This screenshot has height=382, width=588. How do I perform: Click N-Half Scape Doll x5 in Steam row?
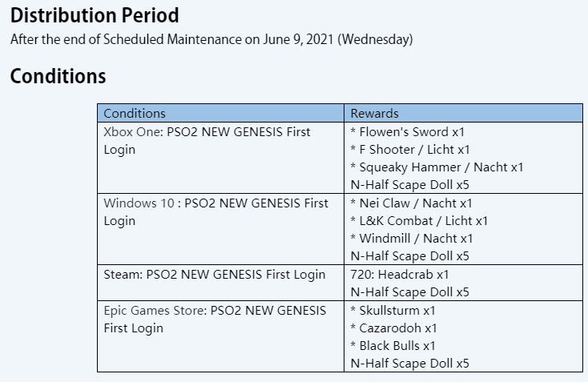410,292
